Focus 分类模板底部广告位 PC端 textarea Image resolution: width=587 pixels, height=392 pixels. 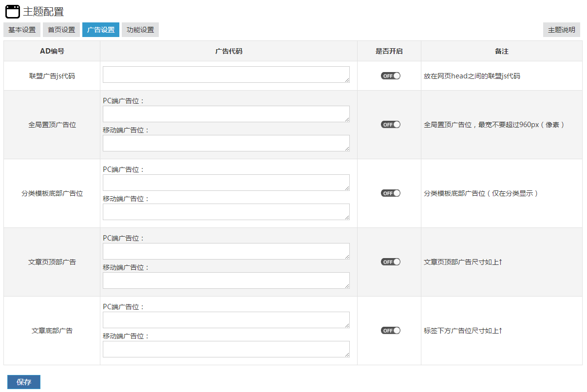click(x=226, y=183)
